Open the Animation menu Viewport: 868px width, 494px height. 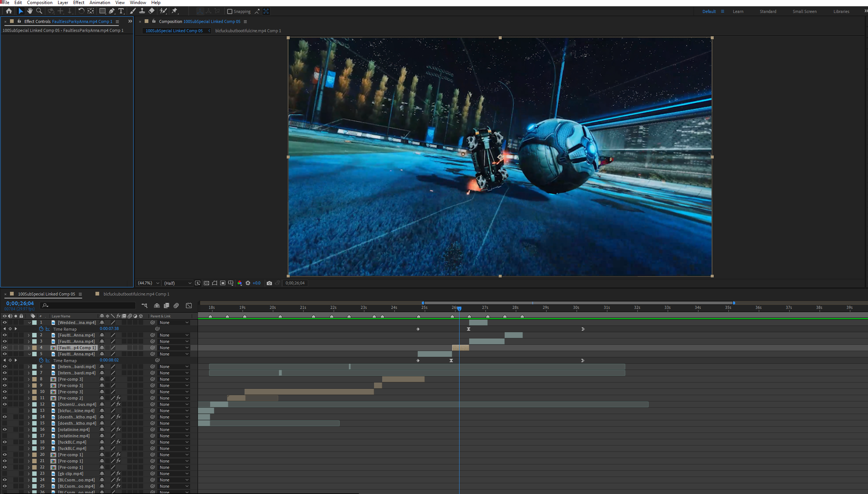[x=100, y=3]
